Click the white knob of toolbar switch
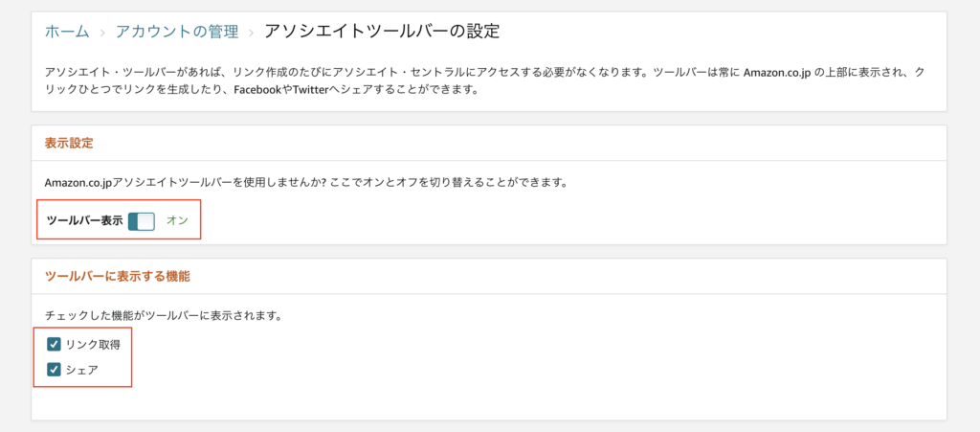 click(x=145, y=220)
